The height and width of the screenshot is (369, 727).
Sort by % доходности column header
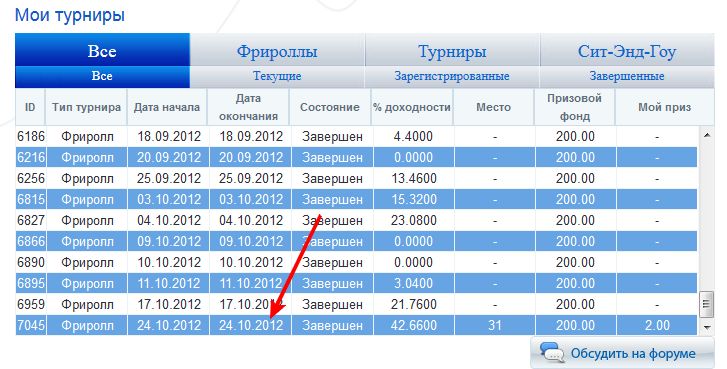412,107
